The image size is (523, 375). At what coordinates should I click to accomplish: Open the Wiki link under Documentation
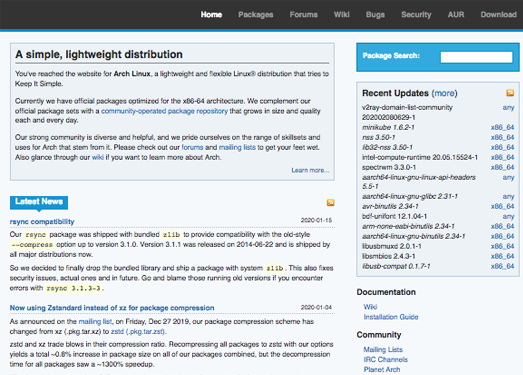[370, 307]
